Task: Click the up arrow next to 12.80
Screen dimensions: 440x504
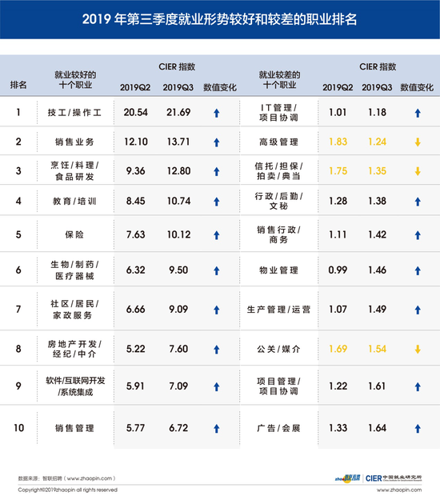Action: 217,172
